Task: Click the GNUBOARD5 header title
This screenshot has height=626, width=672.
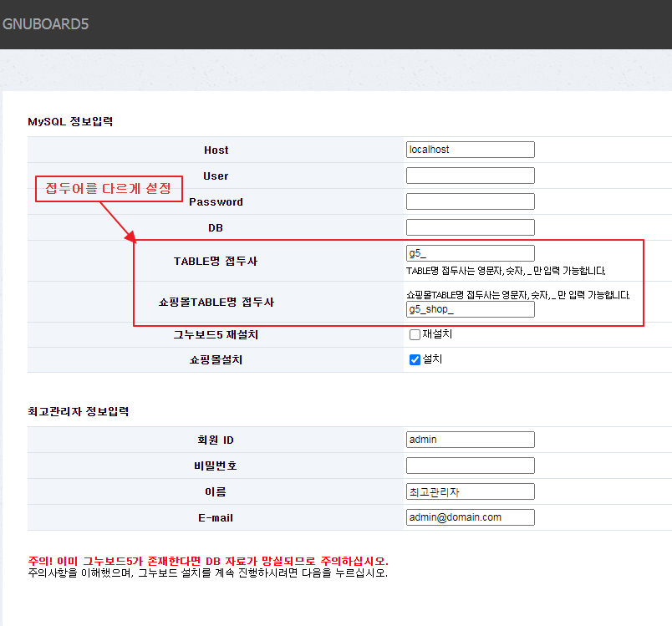Action: pyautogui.click(x=45, y=24)
